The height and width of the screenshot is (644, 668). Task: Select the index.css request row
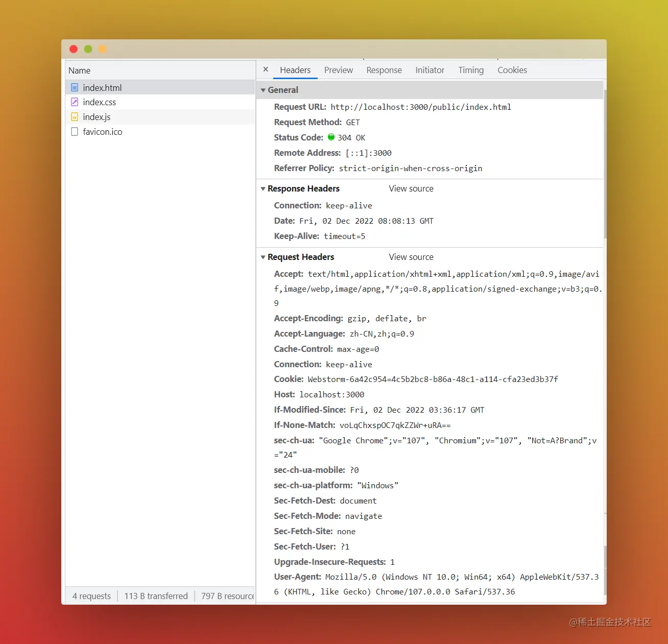click(x=160, y=102)
